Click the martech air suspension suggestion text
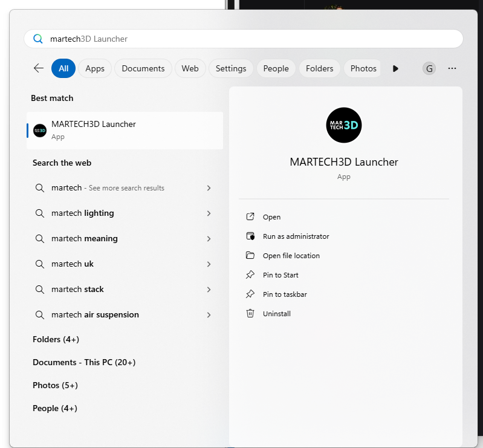The image size is (483, 448). pyautogui.click(x=95, y=314)
